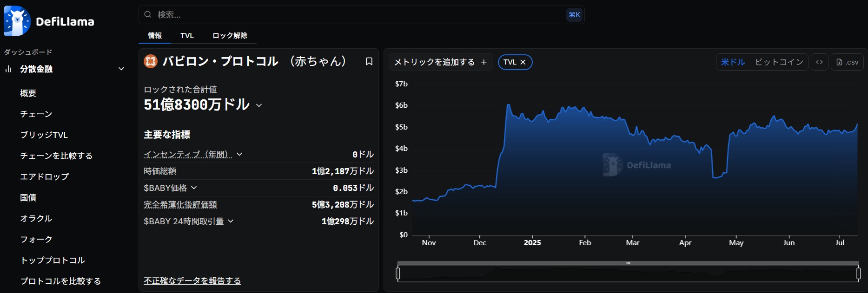Switch chart currency to ビットコイン
868x293 pixels.
tap(779, 62)
